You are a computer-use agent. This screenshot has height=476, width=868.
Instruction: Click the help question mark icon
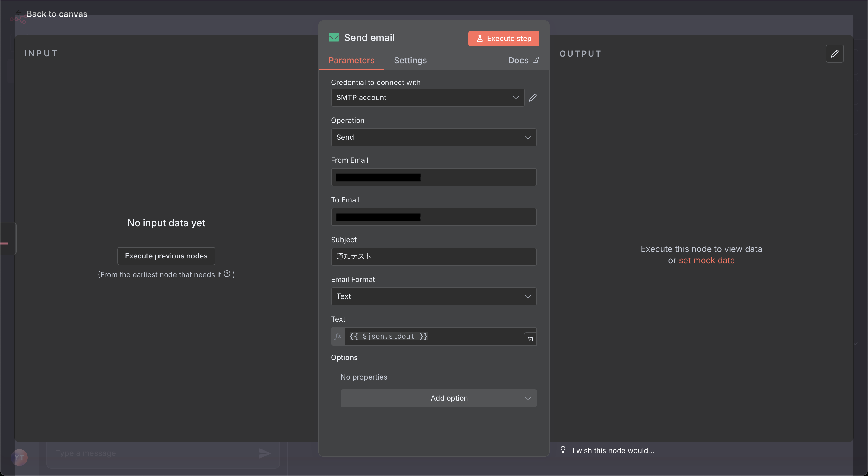227,274
